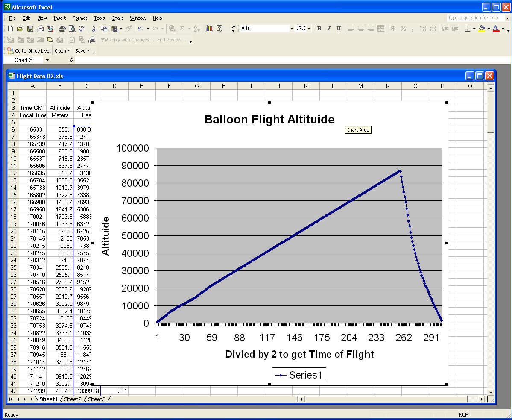Cut selection with scissors icon

pyautogui.click(x=94, y=29)
